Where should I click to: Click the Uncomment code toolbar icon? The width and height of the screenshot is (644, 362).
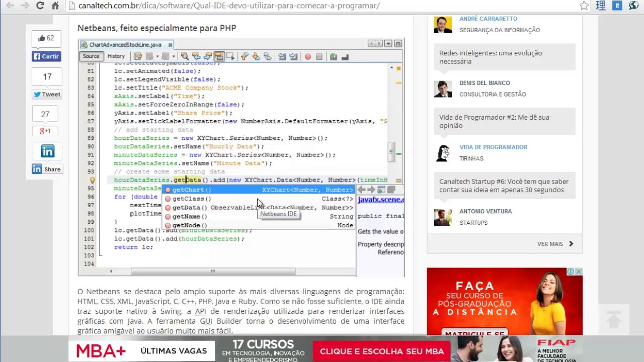345,56
